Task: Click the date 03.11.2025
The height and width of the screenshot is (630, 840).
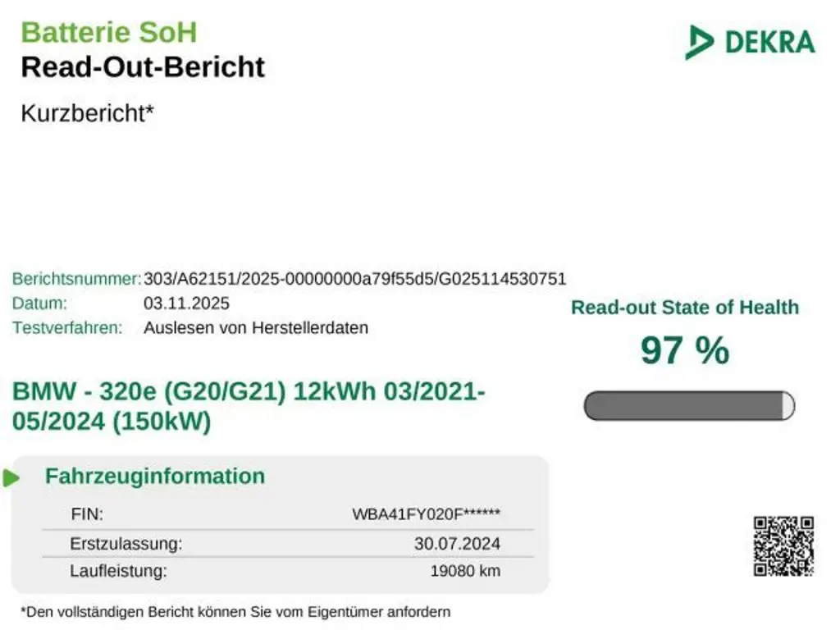Action: coord(186,303)
